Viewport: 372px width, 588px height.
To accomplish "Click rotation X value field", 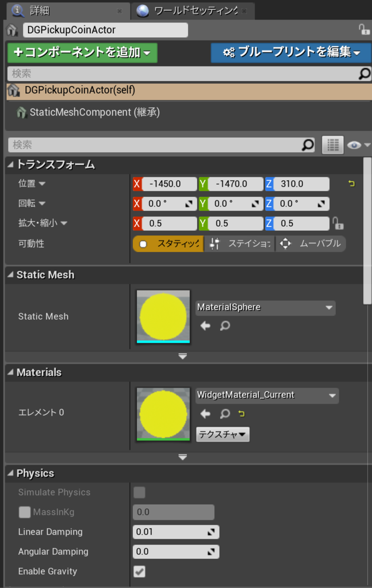I will tap(169, 204).
